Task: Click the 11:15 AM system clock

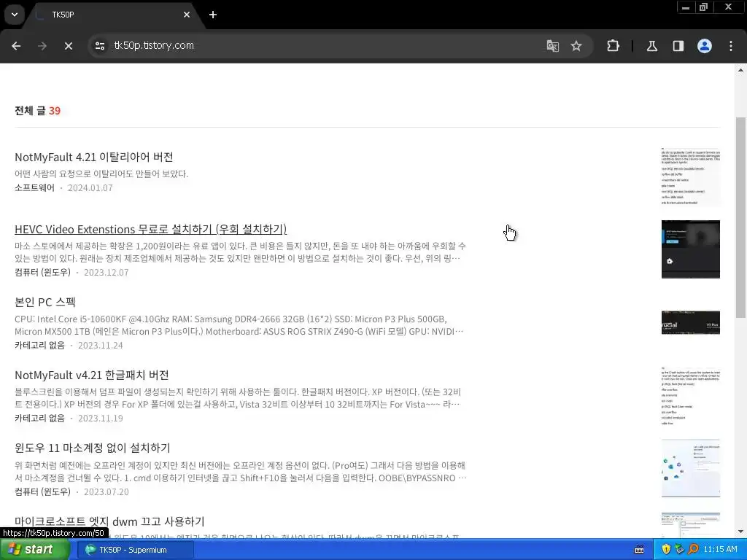Action: coord(720,549)
